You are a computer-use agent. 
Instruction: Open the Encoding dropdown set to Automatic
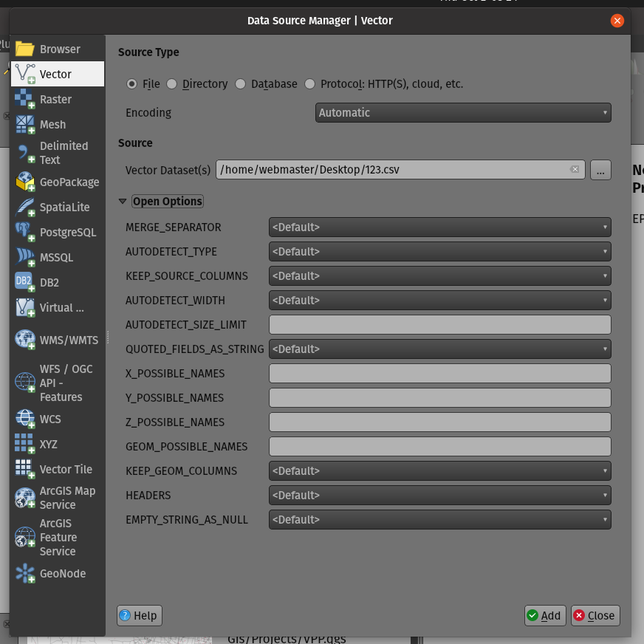pyautogui.click(x=463, y=113)
